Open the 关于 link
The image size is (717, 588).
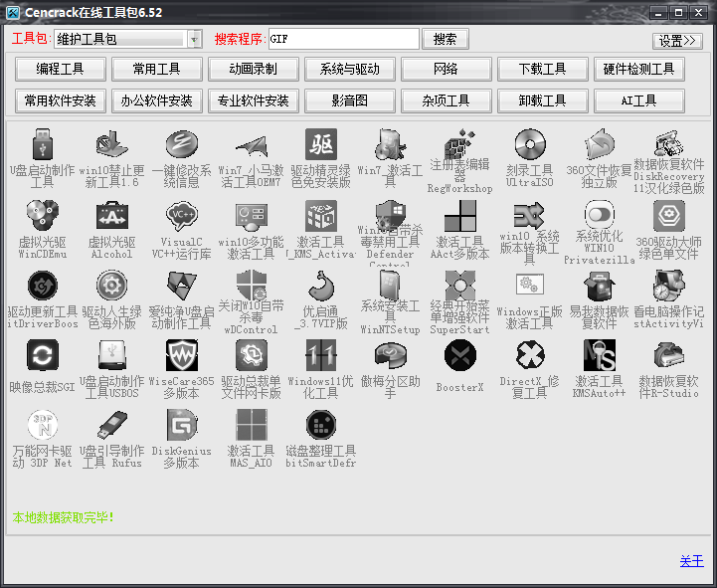pos(691,561)
